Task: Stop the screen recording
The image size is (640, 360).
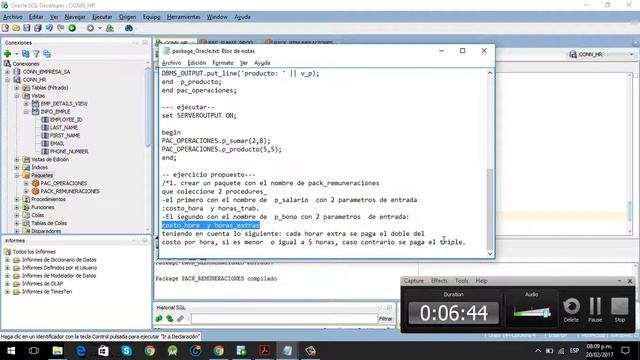Action: coord(620,310)
